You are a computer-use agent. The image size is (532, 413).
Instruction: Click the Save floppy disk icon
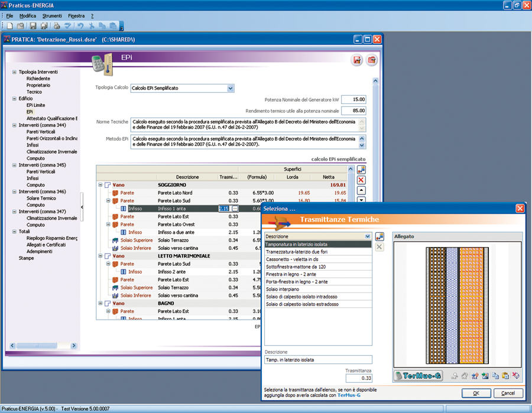(33, 26)
